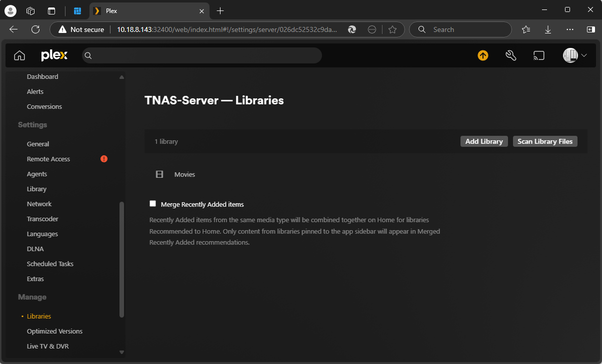Open the browser sidebar toggle icon
The image size is (602, 364).
coord(590,29)
